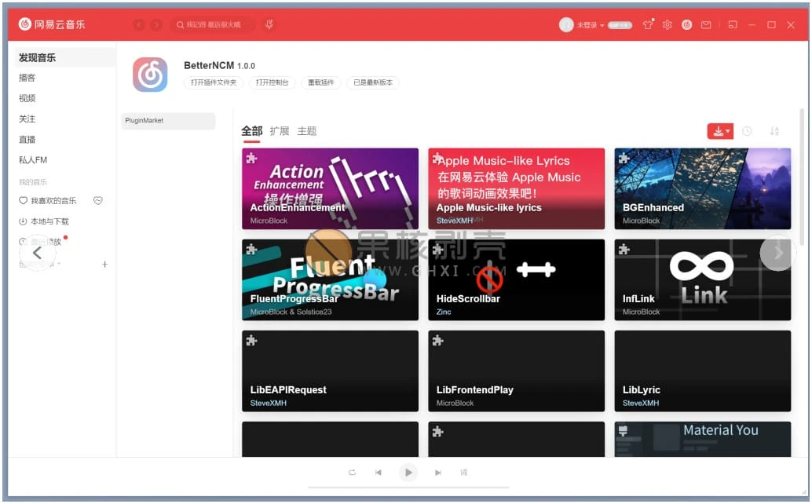Open the message mail icon
This screenshot has height=504, width=812.
point(705,24)
